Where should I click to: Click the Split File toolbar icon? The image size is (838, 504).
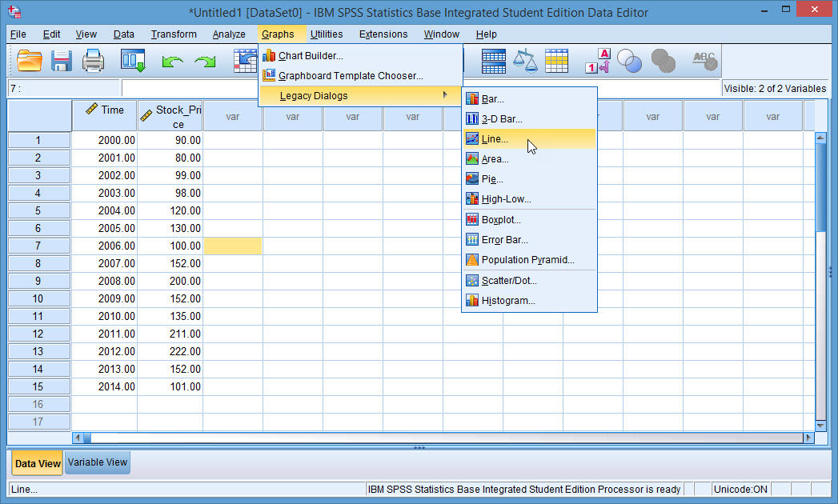click(x=493, y=61)
